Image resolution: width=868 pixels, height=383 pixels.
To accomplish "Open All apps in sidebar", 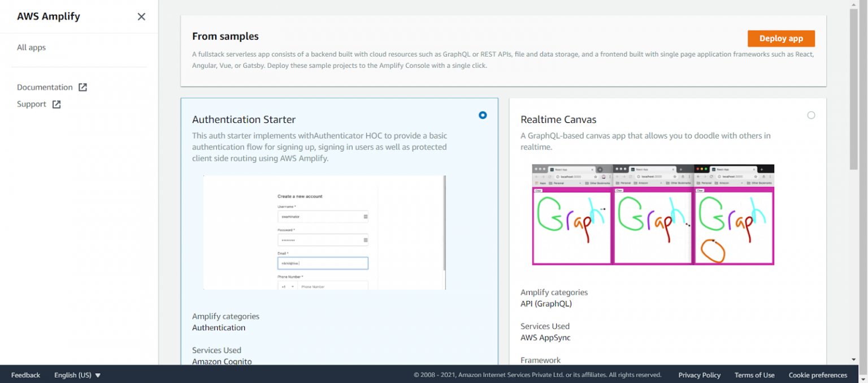I will pyautogui.click(x=31, y=48).
